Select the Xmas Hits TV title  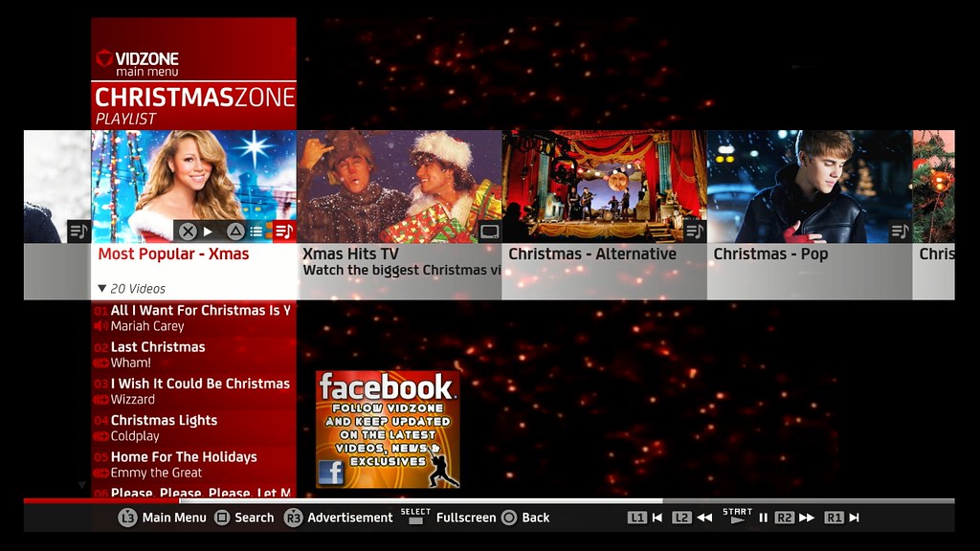click(x=350, y=253)
